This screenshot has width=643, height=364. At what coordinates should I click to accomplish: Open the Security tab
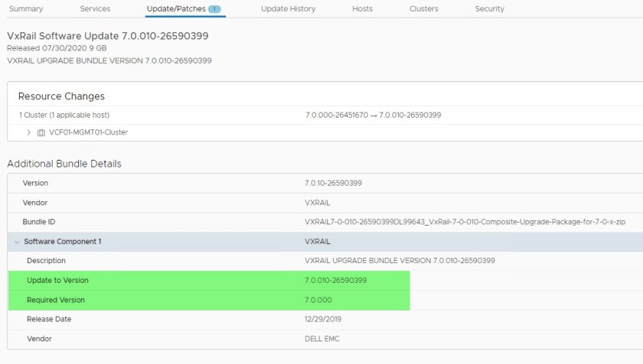click(489, 9)
